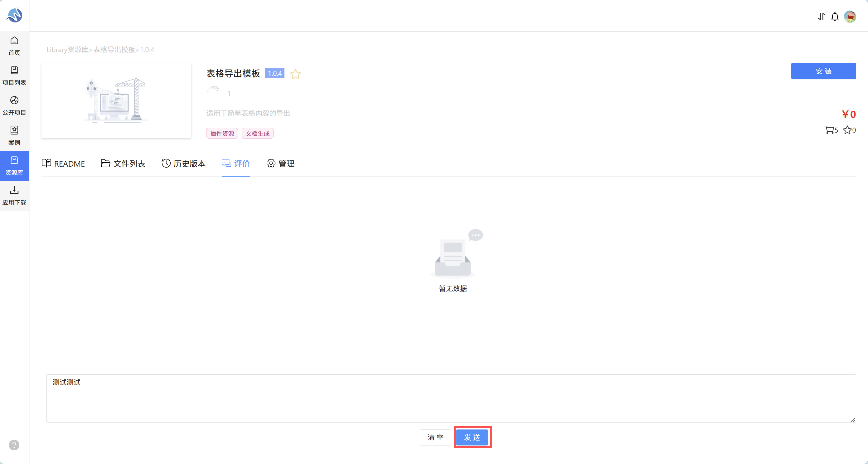Open 项目列表 in the sidebar
Viewport: 868px width, 464px height.
pyautogui.click(x=14, y=76)
